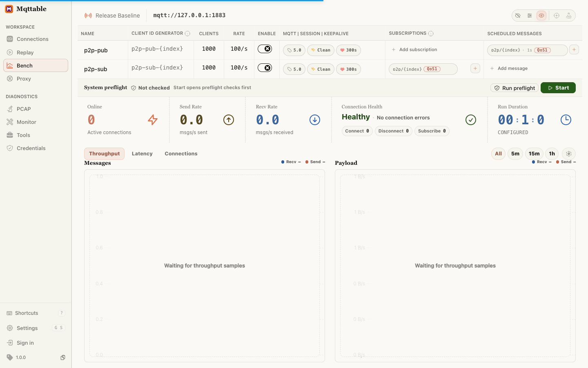Image resolution: width=588 pixels, height=368 pixels.
Task: Click the checkmark icon in Connection Health card
Action: click(x=471, y=120)
